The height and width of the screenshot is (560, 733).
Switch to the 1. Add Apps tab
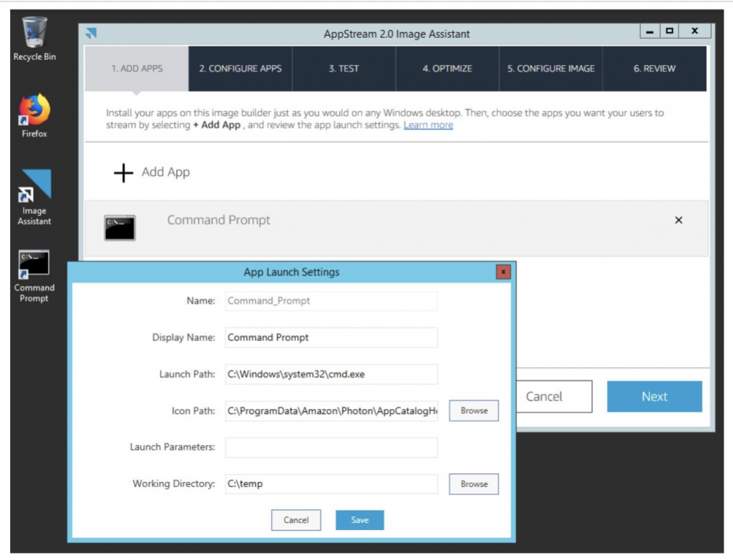click(x=137, y=69)
